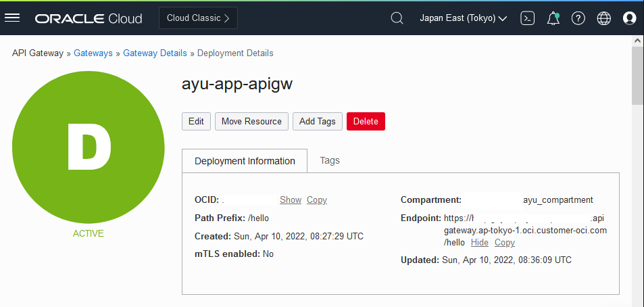644x307 pixels.
Task: Open the hamburger navigation menu
Action: pyautogui.click(x=12, y=18)
